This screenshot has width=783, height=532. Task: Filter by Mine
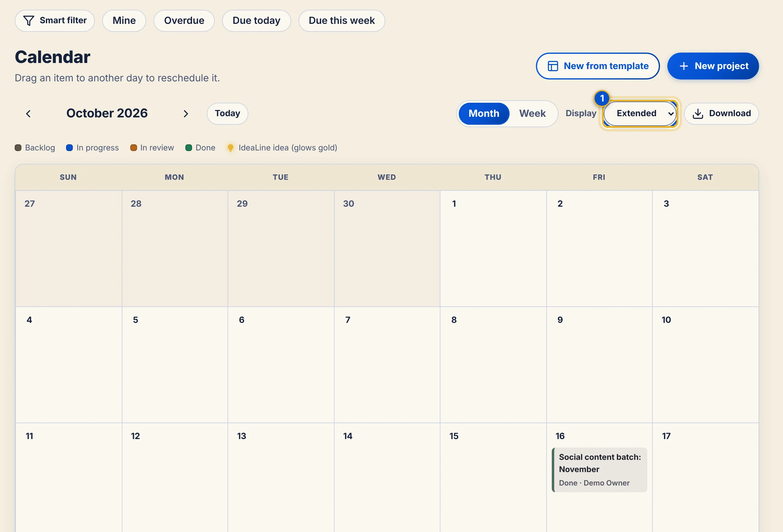coord(124,20)
